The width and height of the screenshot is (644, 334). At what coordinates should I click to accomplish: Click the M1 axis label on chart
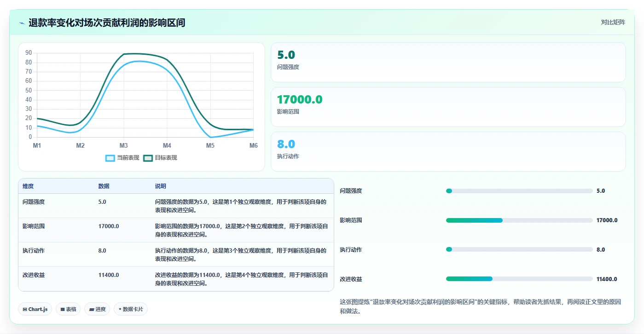(x=37, y=145)
